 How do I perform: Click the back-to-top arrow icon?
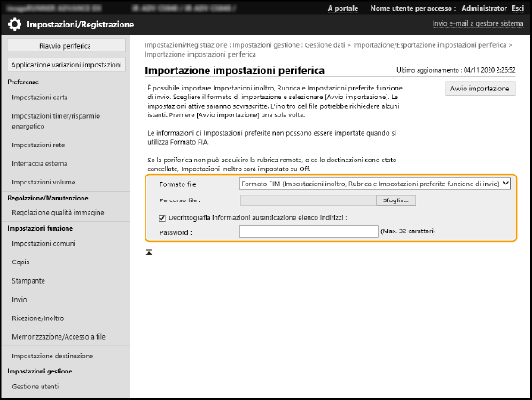point(149,253)
